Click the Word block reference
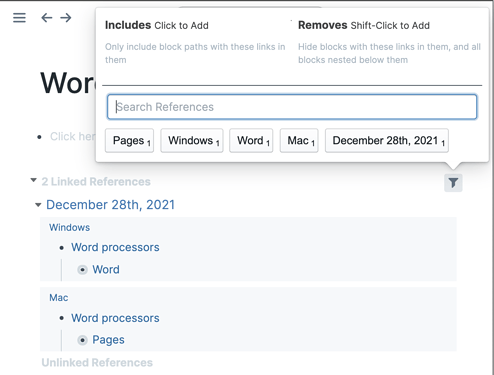494x375 pixels. (x=106, y=269)
